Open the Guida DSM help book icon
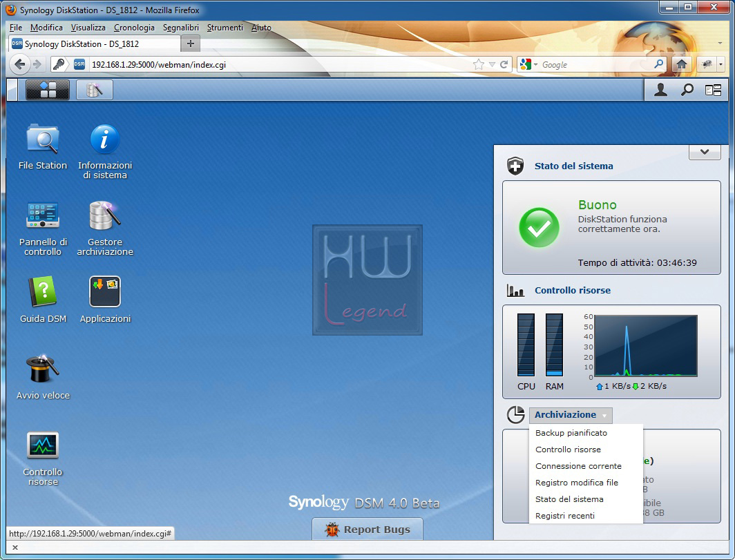 pyautogui.click(x=43, y=300)
